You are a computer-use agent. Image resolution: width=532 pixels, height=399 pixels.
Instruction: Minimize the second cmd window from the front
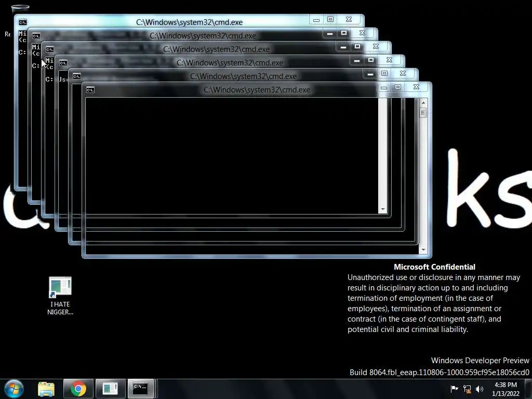click(370, 74)
